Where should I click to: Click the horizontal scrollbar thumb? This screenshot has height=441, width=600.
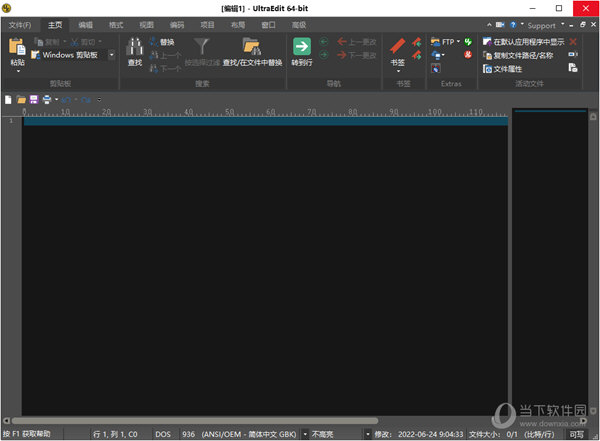(x=195, y=421)
